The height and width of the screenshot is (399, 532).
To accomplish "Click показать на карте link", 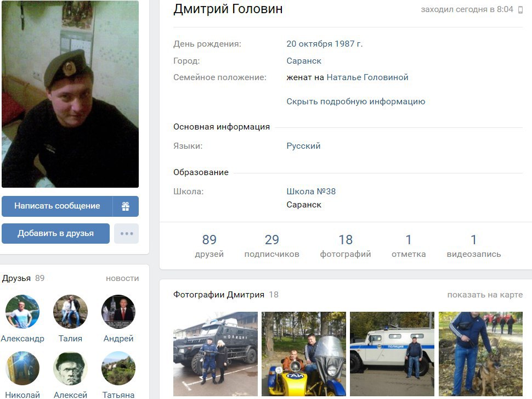I will coord(485,295).
